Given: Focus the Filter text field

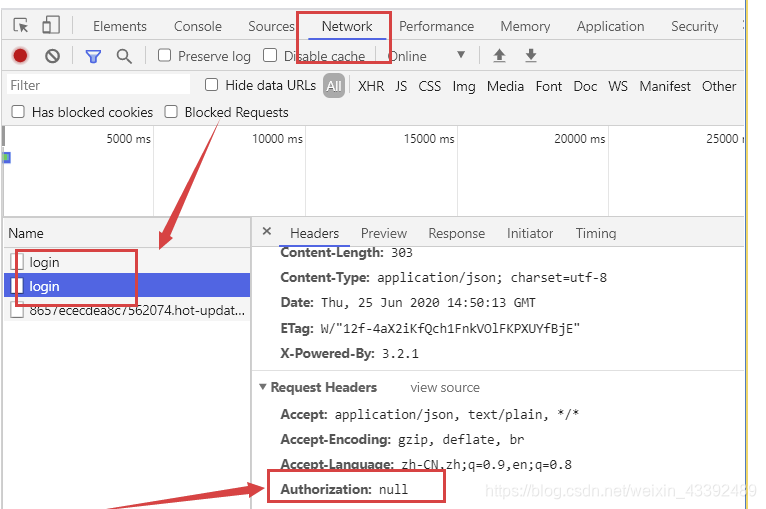Looking at the screenshot, I should click(x=98, y=85).
